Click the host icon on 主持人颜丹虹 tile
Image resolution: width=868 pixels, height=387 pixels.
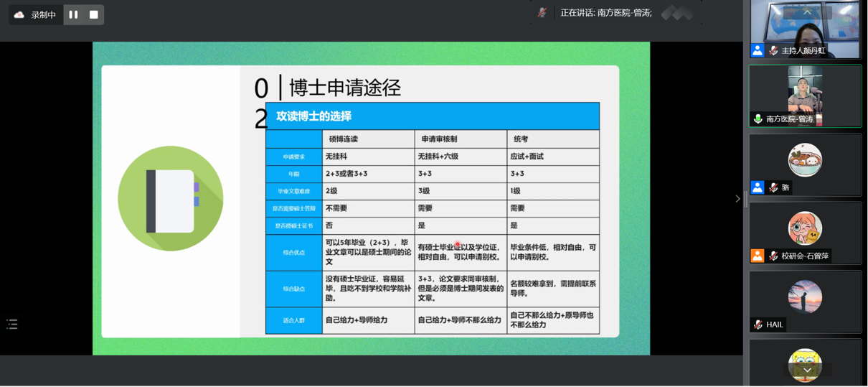click(x=758, y=50)
